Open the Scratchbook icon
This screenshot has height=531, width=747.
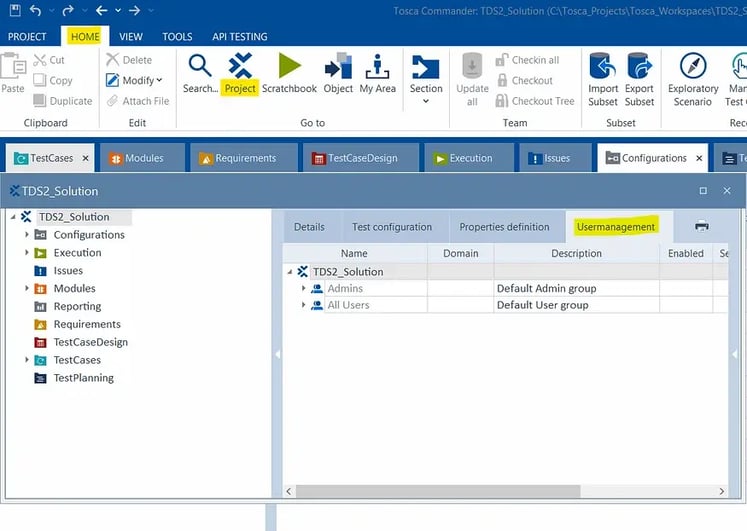point(289,68)
